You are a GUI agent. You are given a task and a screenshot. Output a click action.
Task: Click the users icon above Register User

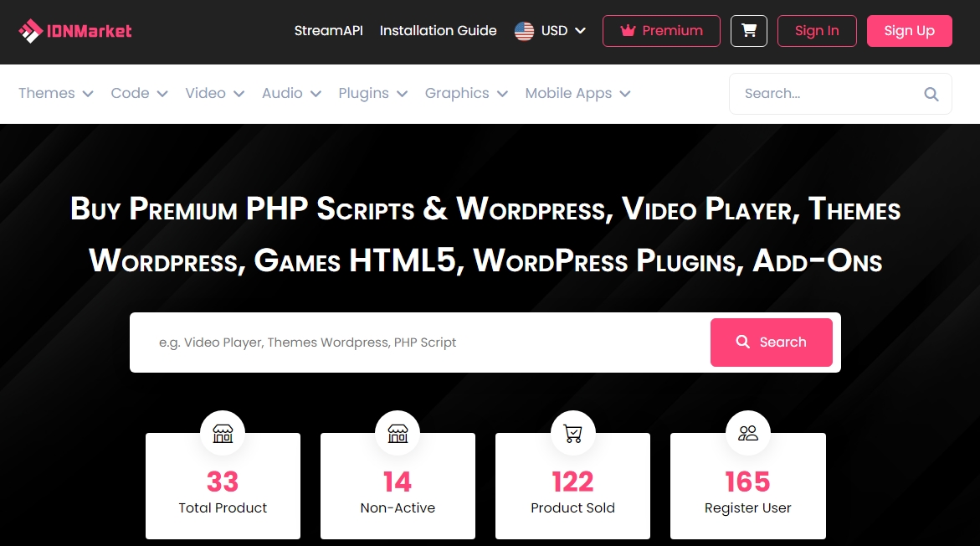click(x=747, y=433)
